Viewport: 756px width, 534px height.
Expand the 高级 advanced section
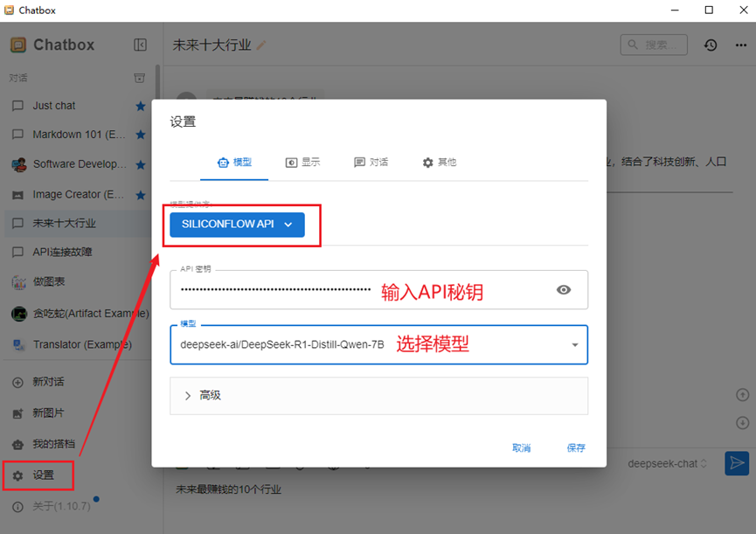click(379, 396)
